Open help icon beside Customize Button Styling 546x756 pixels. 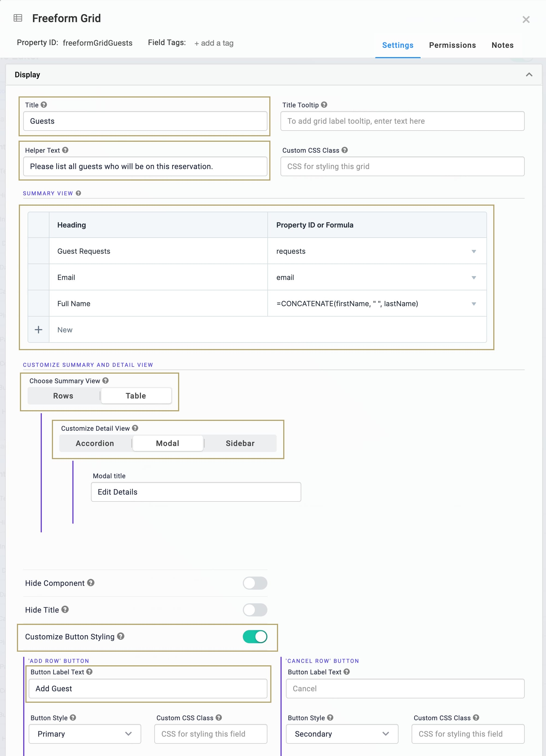(121, 636)
